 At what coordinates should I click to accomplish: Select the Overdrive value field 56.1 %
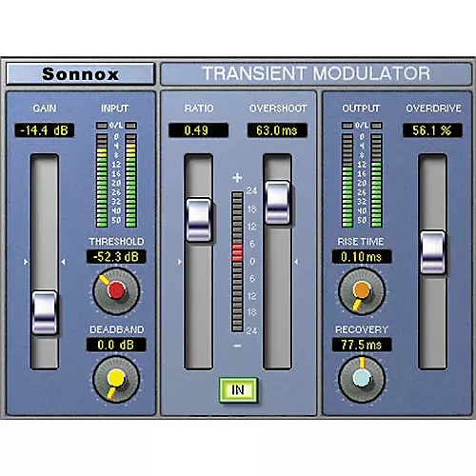coord(432,130)
